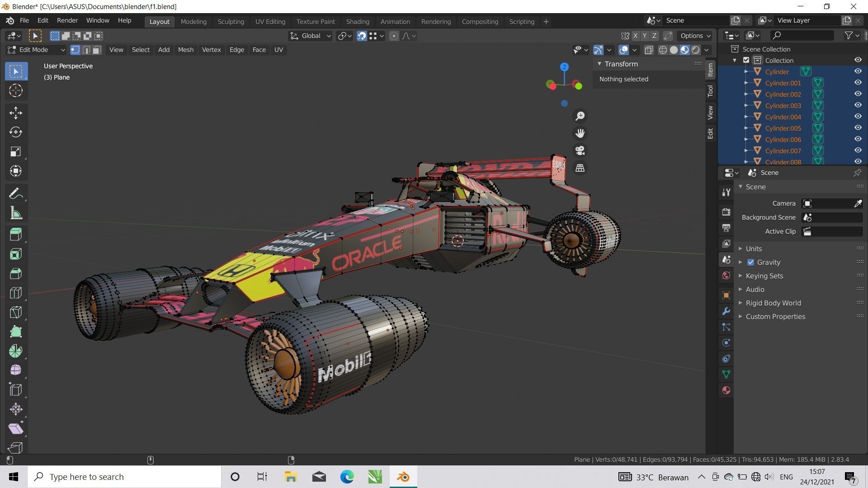Uncheck the Gravity checkbox
This screenshot has height=488, width=868.
750,263
